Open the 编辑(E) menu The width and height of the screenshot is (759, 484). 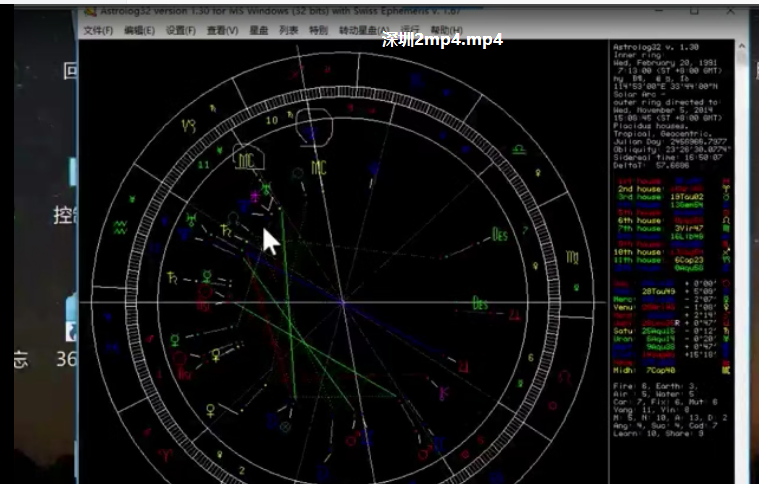(x=139, y=30)
